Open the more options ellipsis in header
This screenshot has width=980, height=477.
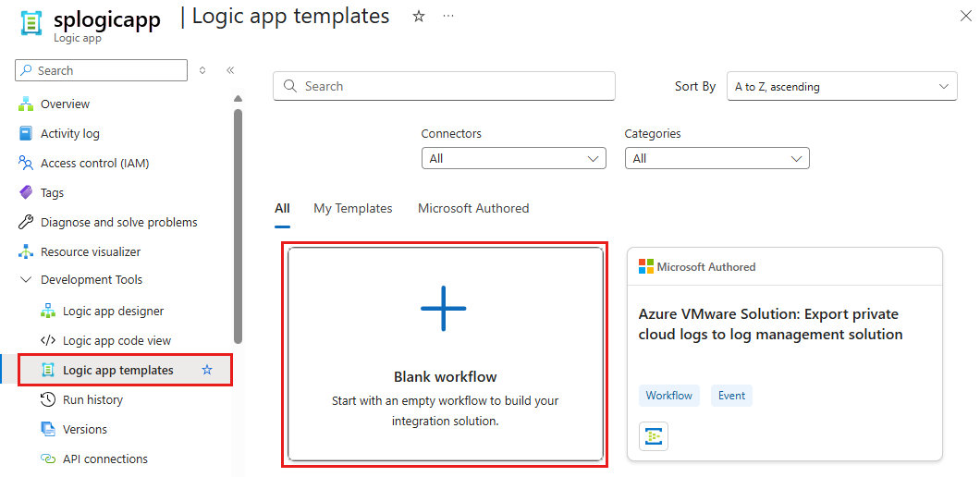tap(448, 16)
